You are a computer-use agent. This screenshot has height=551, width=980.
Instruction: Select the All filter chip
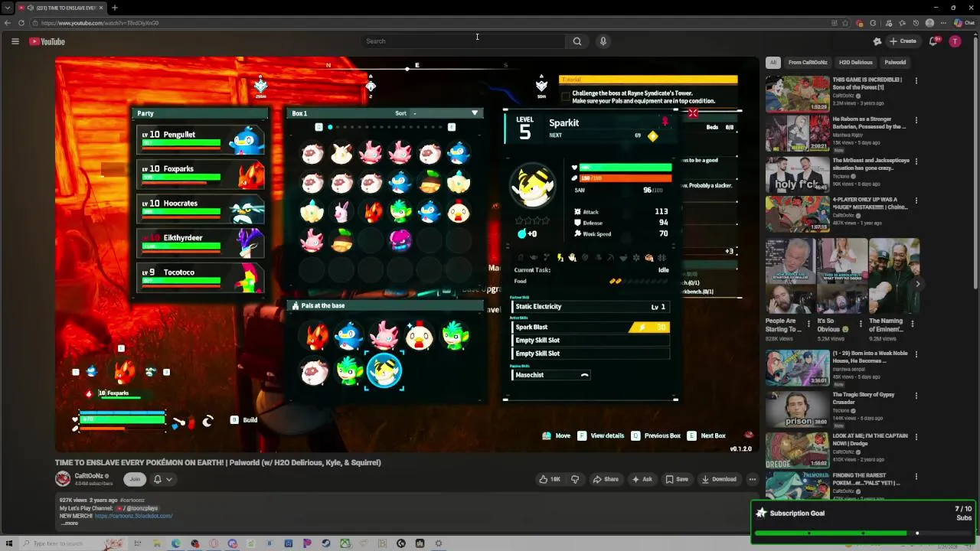point(773,63)
